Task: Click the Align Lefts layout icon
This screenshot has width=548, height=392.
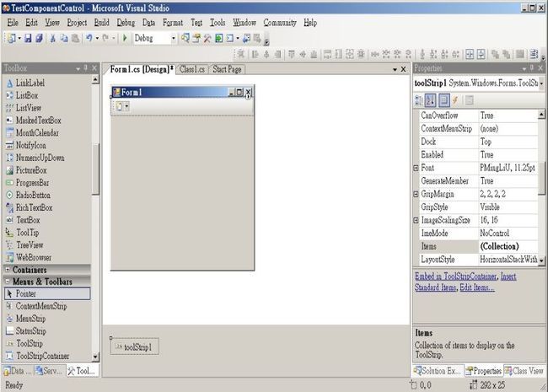Action: [255, 54]
